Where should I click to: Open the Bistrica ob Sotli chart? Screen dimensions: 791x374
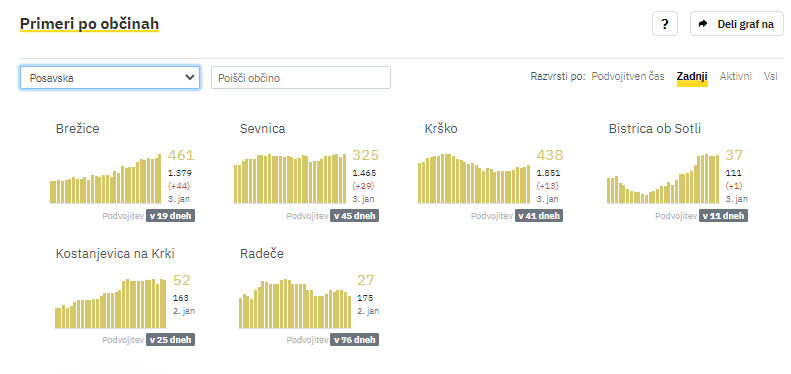[x=663, y=179]
